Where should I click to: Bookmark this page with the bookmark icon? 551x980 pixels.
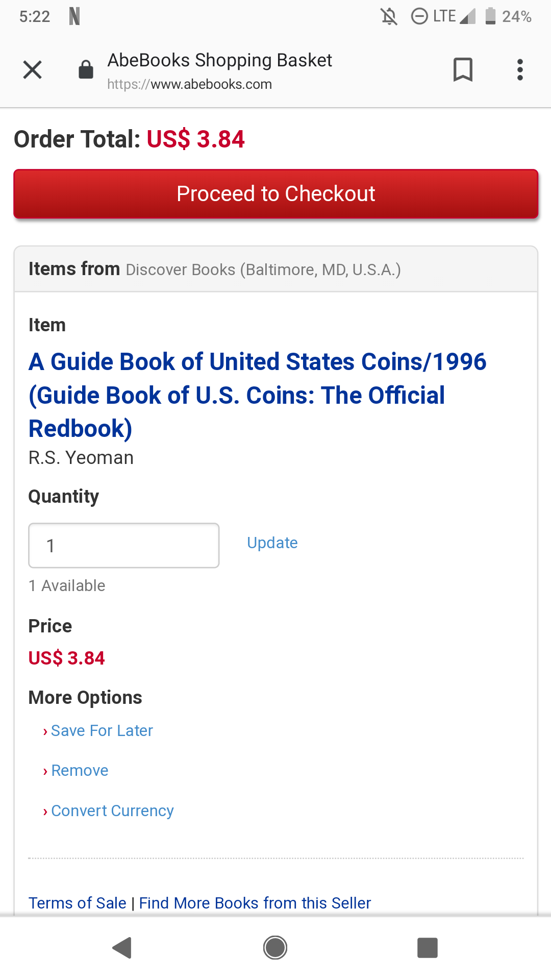(x=463, y=69)
